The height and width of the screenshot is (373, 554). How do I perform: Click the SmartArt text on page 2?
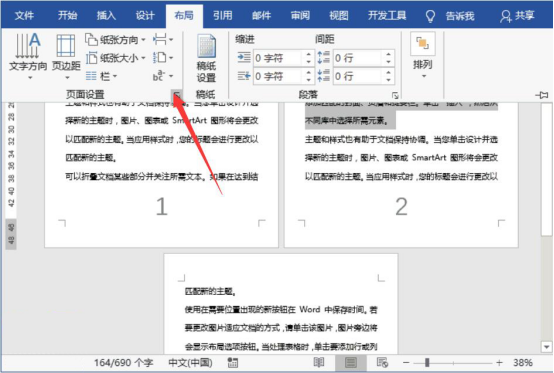pyautogui.click(x=429, y=158)
